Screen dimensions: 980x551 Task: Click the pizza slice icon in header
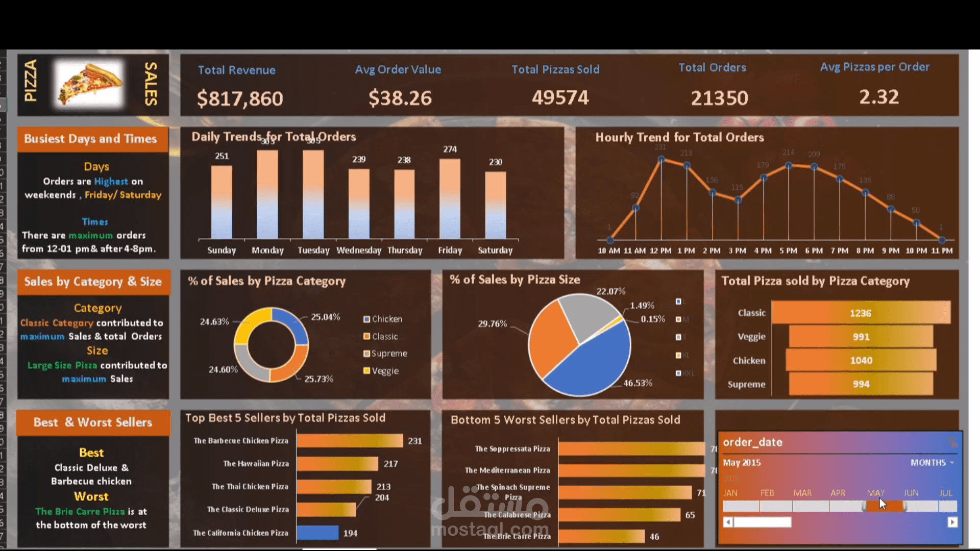(89, 85)
